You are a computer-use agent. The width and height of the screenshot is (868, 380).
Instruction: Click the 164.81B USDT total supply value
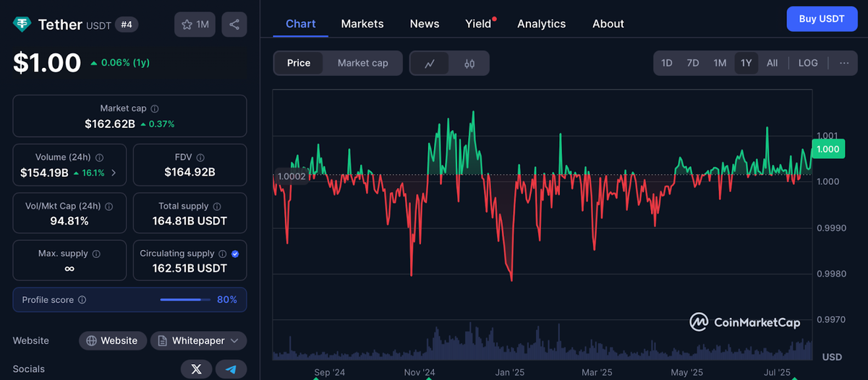(190, 221)
